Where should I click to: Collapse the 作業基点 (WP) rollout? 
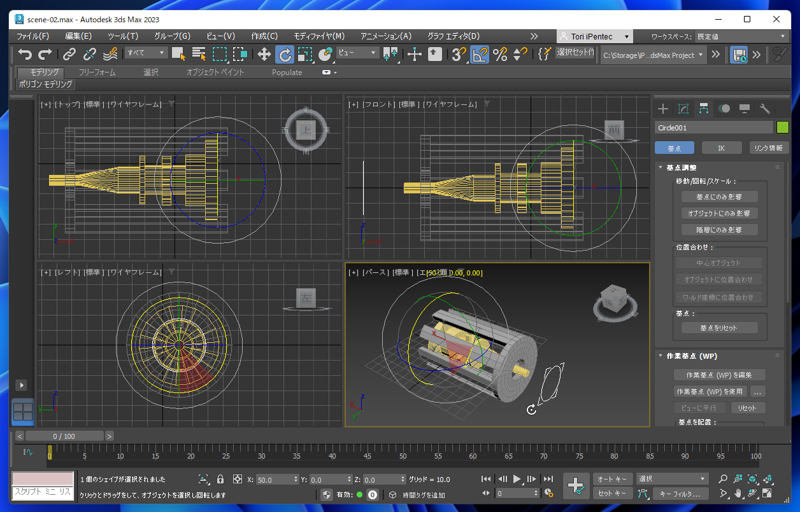click(x=691, y=356)
